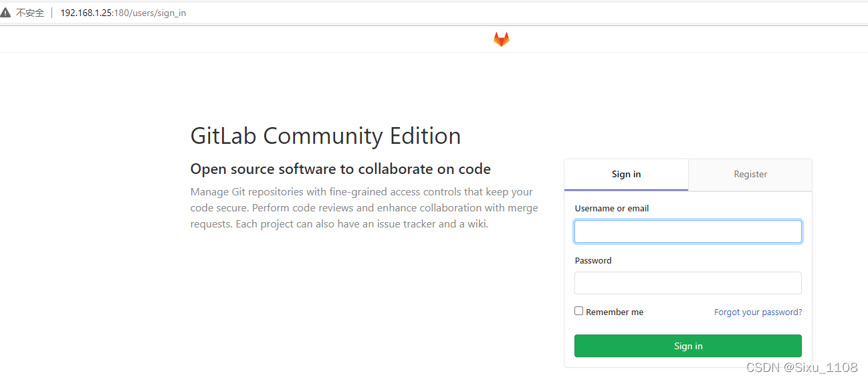Click the GitLab fox logo
The height and width of the screenshot is (380, 868).
[x=501, y=39]
